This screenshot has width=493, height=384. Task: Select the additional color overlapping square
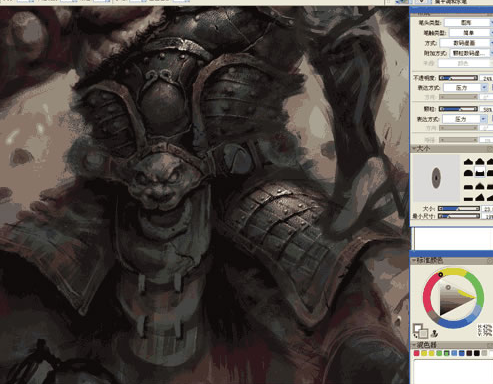click(x=423, y=333)
